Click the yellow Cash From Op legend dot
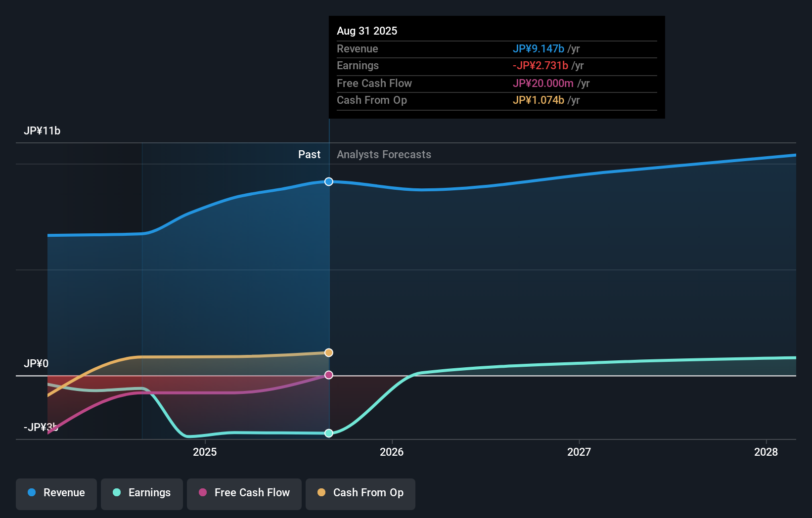 click(321, 493)
